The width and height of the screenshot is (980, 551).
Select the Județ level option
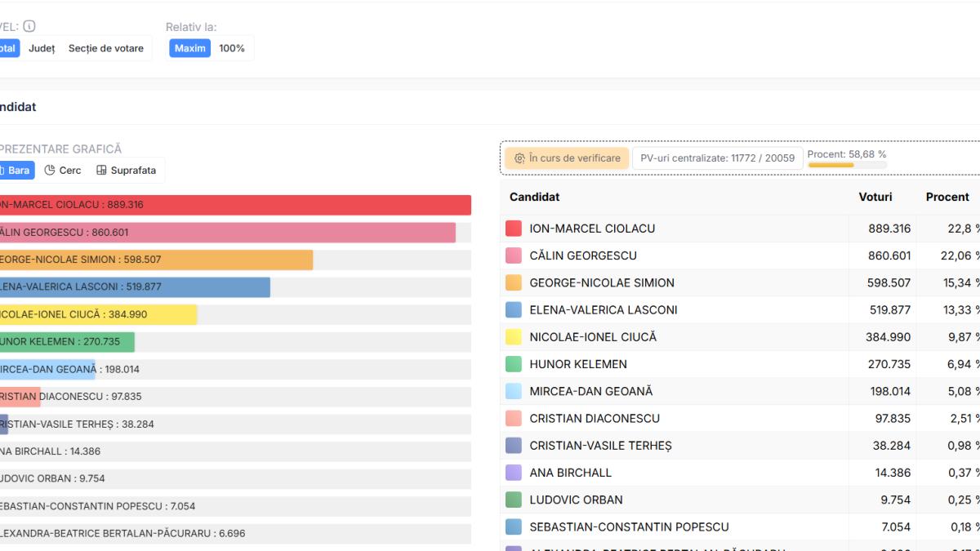[42, 48]
